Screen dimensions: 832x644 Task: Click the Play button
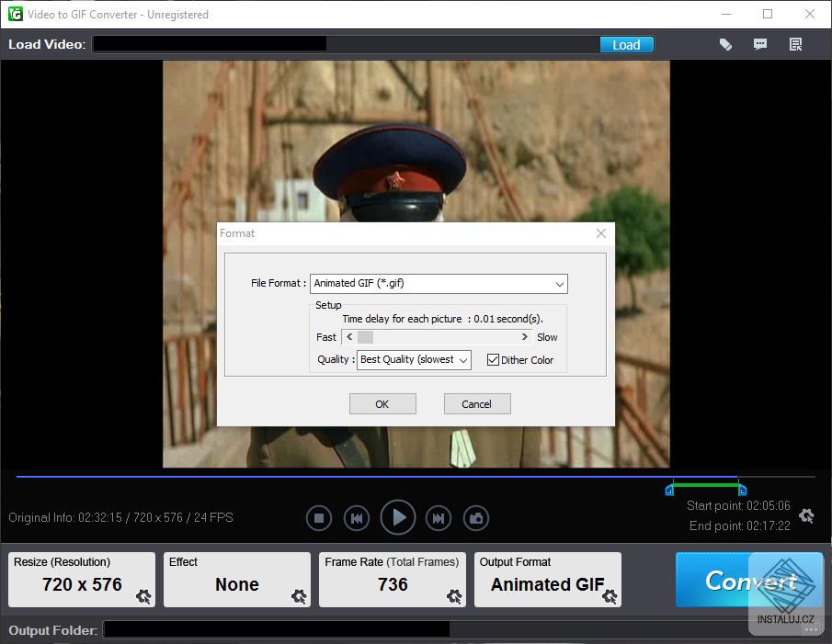click(398, 517)
